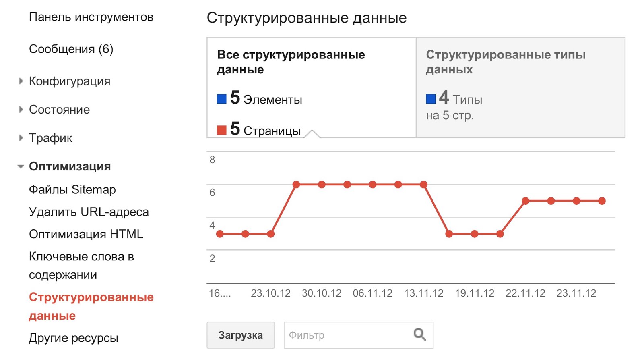Open Оптимизация HTML page
This screenshot has width=644, height=349.
tap(86, 234)
